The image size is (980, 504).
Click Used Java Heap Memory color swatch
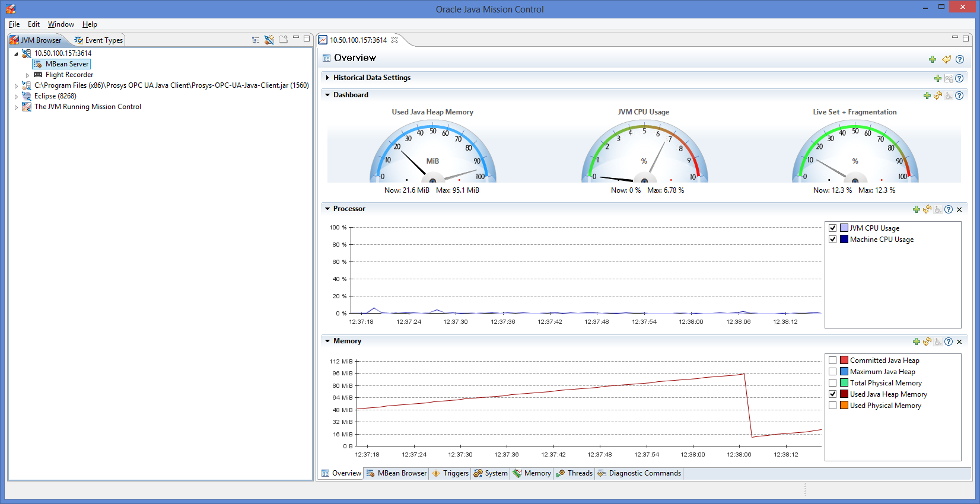pos(844,394)
